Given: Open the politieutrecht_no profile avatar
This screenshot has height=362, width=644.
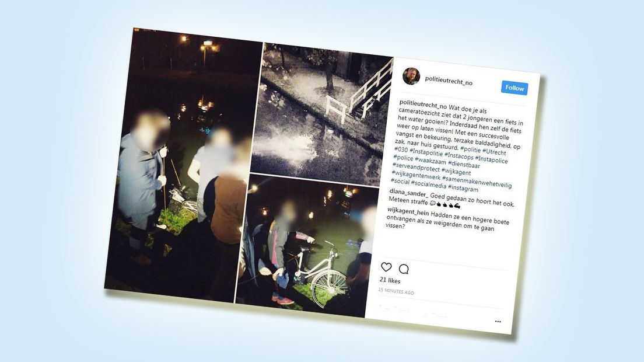Looking at the screenshot, I should coord(411,76).
